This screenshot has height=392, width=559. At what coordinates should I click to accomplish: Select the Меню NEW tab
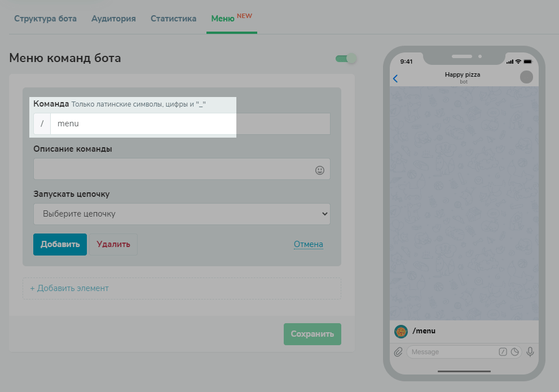pyautogui.click(x=231, y=19)
